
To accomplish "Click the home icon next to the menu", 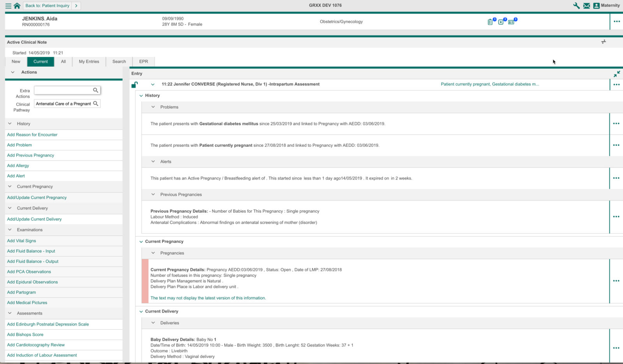I will (x=16, y=5).
